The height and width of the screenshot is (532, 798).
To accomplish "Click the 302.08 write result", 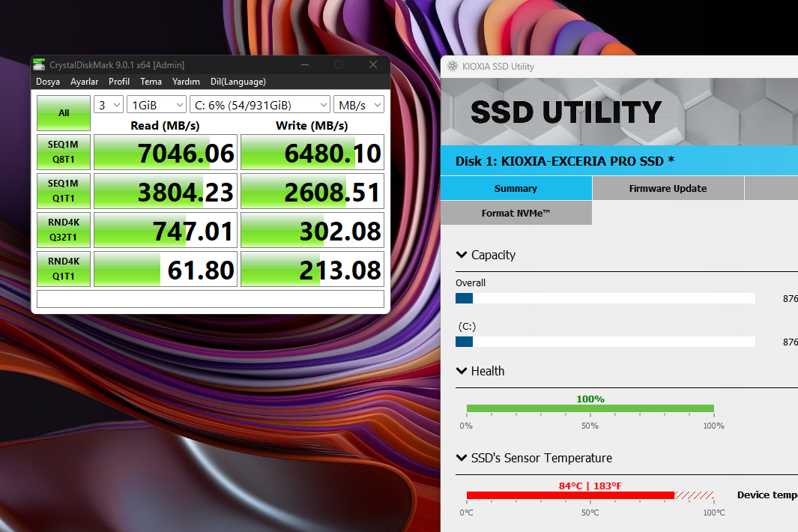I will (312, 230).
